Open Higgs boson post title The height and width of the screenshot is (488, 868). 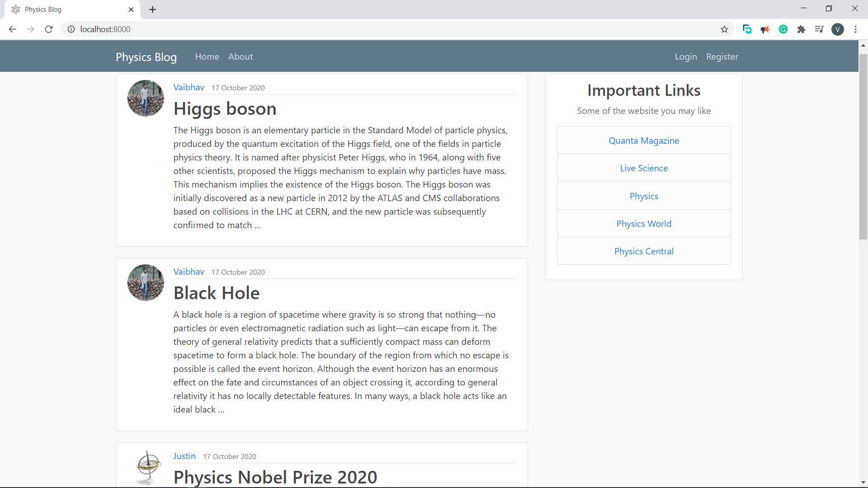225,109
